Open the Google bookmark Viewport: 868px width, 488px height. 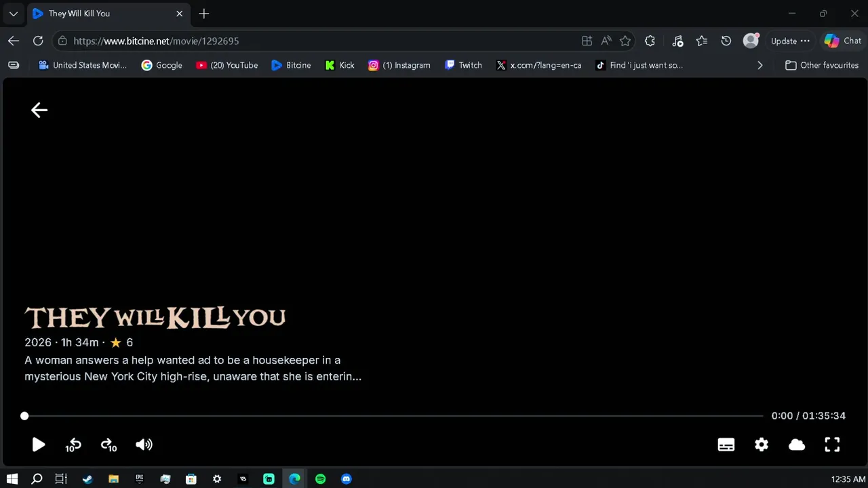click(x=161, y=65)
